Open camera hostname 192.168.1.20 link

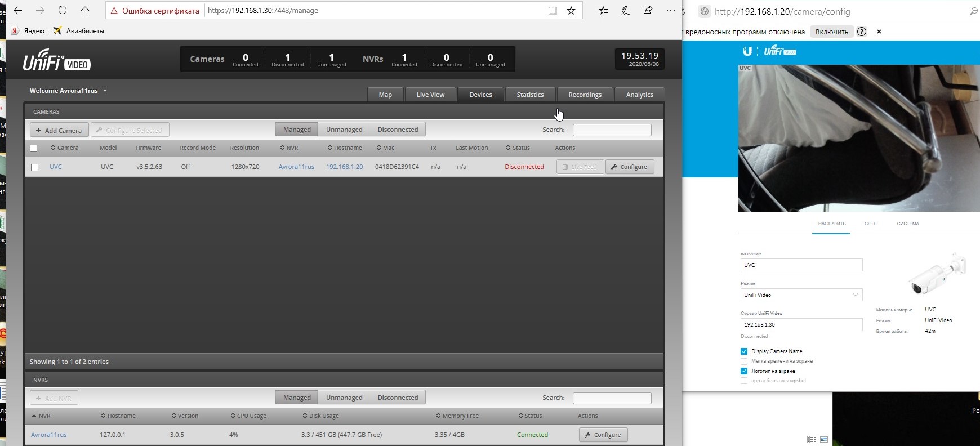345,167
